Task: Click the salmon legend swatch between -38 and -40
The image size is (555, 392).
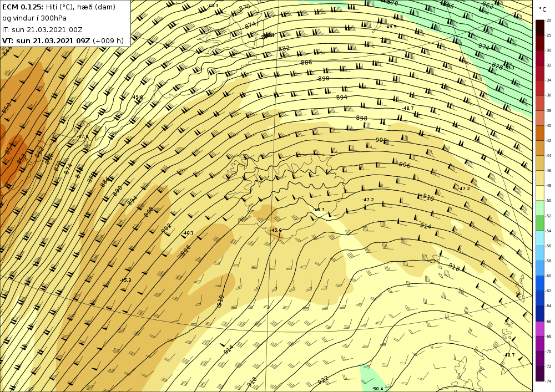Action: click(x=540, y=118)
